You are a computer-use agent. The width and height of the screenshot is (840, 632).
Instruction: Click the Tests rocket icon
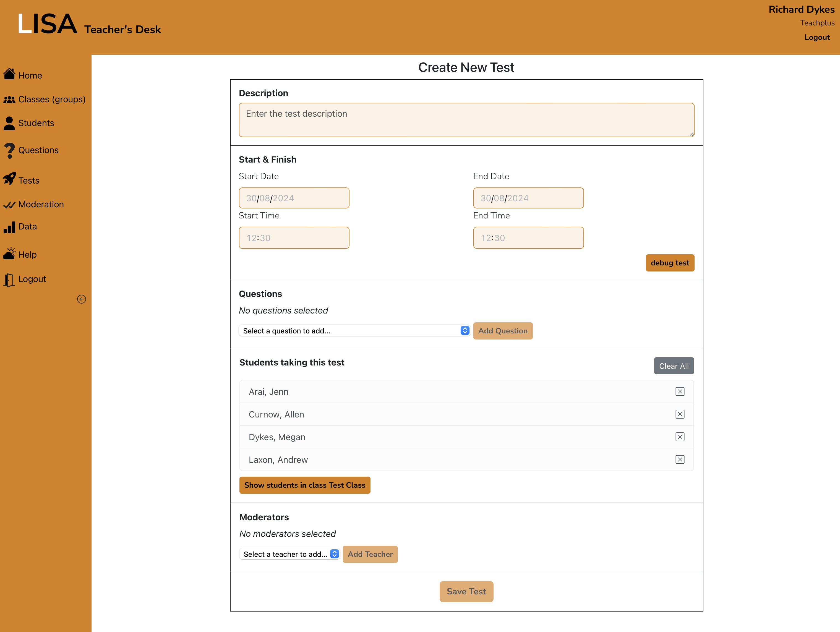click(x=9, y=179)
